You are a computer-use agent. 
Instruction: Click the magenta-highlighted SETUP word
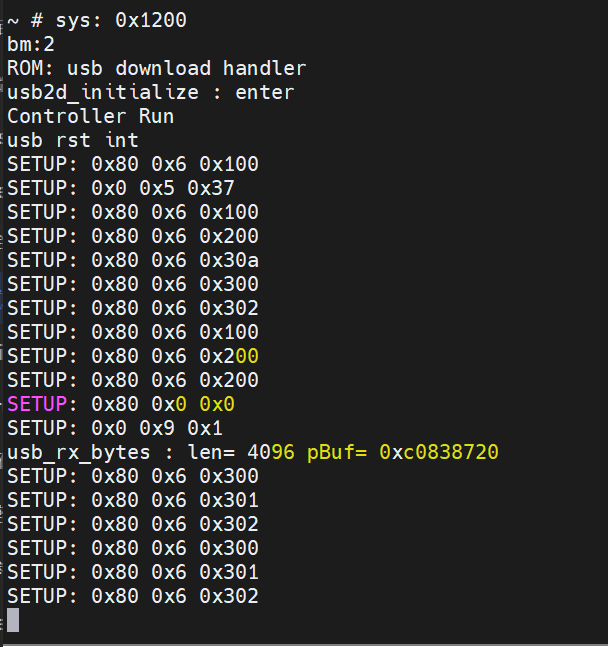37,404
